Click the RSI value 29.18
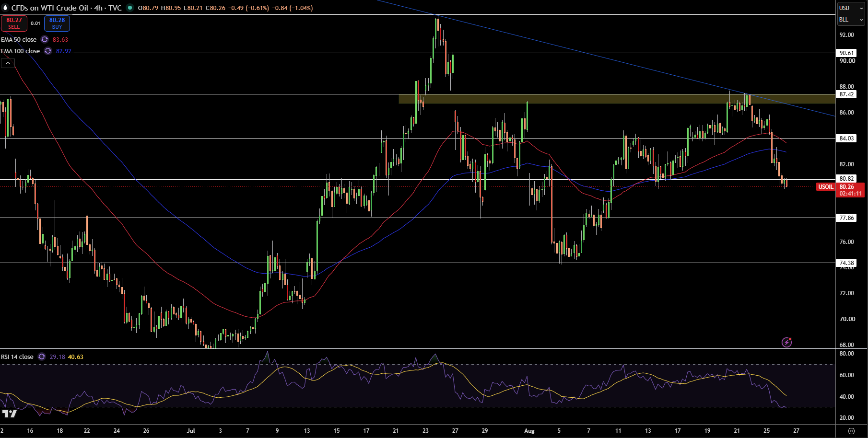The image size is (868, 438). (57, 357)
